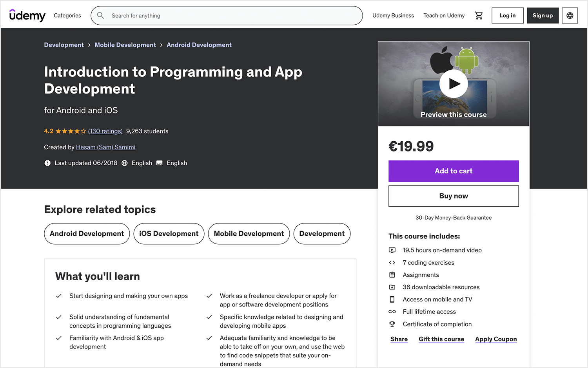Click the infinity icon beside Full lifetime access
This screenshot has width=588, height=368.
392,311
